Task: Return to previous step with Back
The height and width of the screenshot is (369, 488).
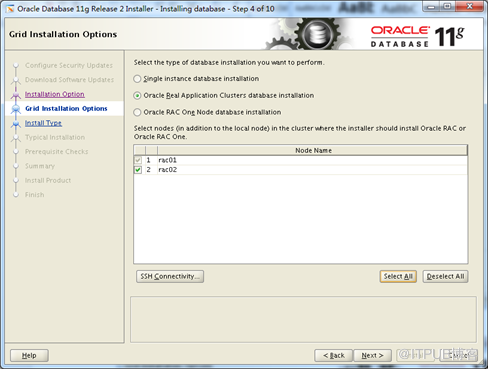Action: pyautogui.click(x=334, y=356)
